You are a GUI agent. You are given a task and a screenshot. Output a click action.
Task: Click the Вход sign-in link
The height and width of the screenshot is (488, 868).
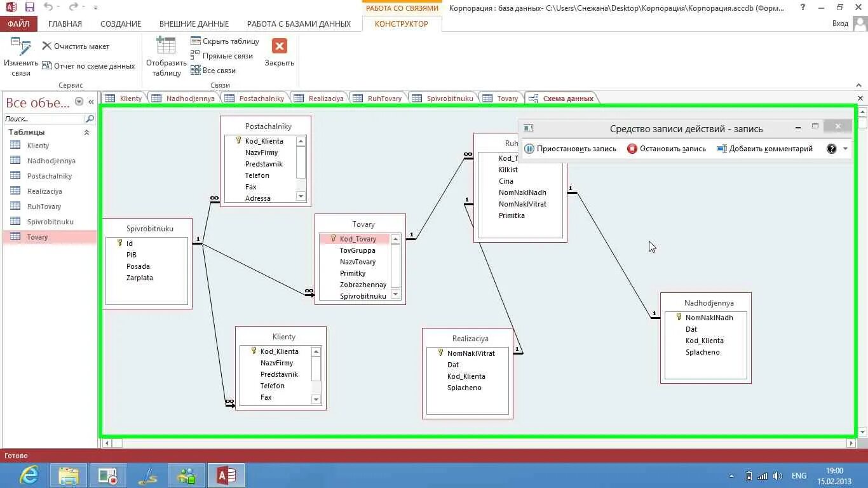click(840, 24)
